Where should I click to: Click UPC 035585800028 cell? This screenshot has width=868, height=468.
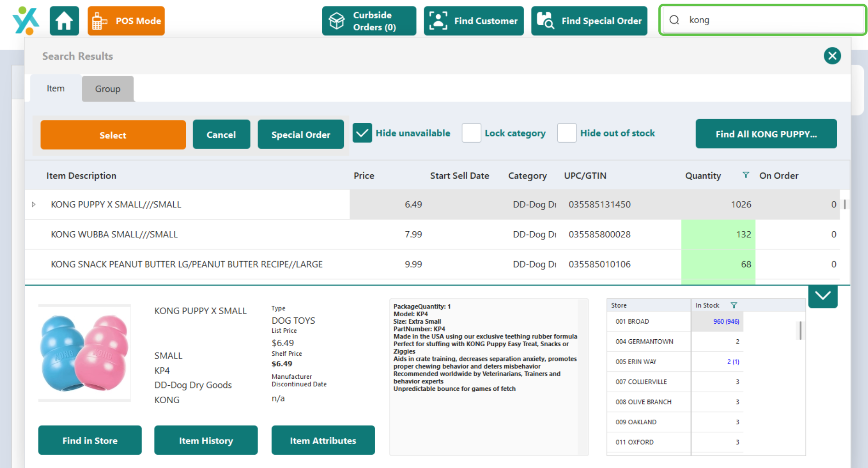pyautogui.click(x=600, y=234)
